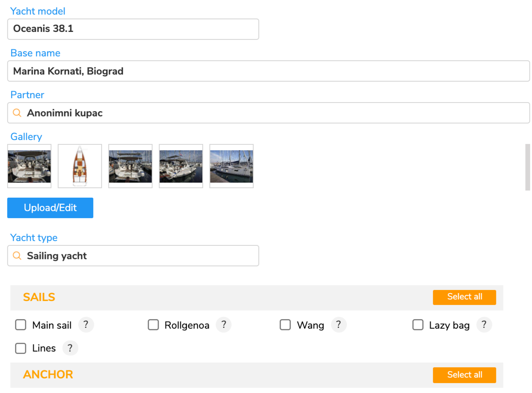Click the gallery vertical scrollbar
Screen dimensions: 532x393
click(x=527, y=167)
